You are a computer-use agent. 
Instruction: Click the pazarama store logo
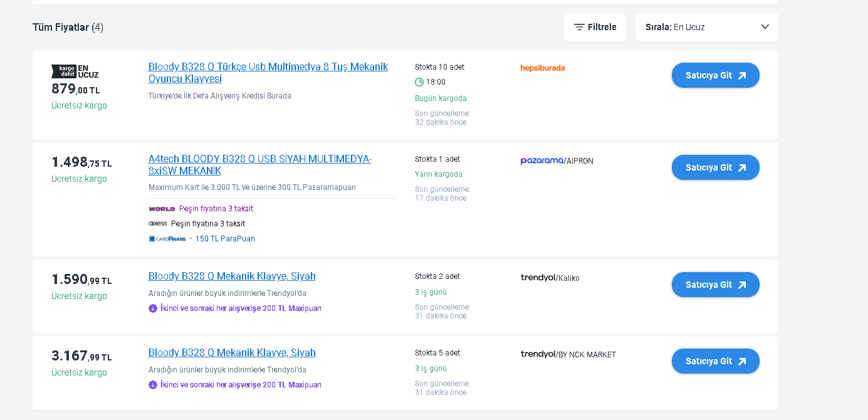point(542,160)
